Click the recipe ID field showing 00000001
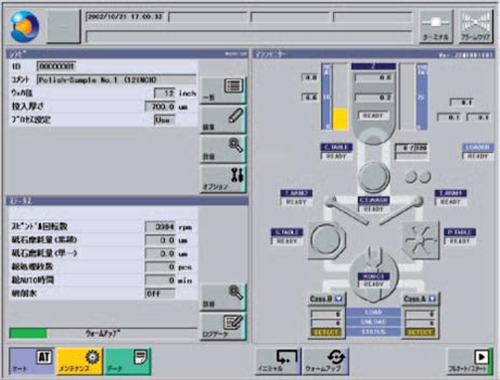500x380 pixels. click(56, 66)
